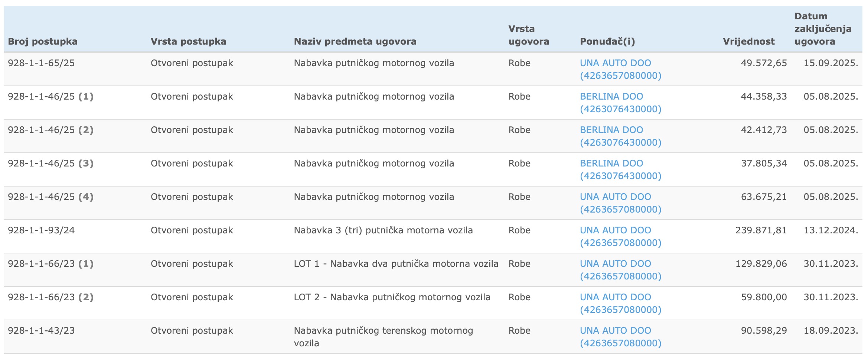The width and height of the screenshot is (868, 356).
Task: Select the date cell 18.09.2023.
Action: click(831, 330)
